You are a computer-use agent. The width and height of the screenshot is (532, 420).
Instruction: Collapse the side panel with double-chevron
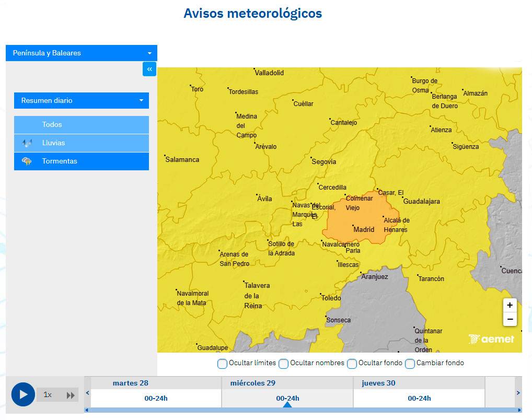(x=149, y=69)
